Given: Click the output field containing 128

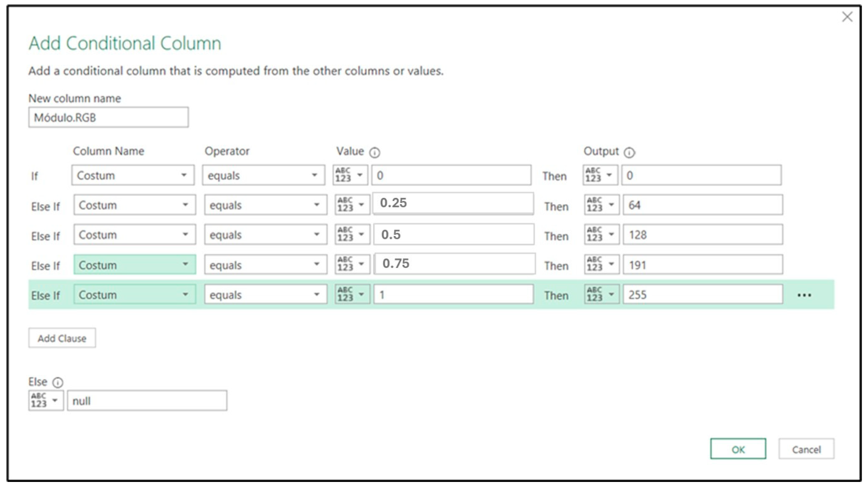Looking at the screenshot, I should [703, 234].
